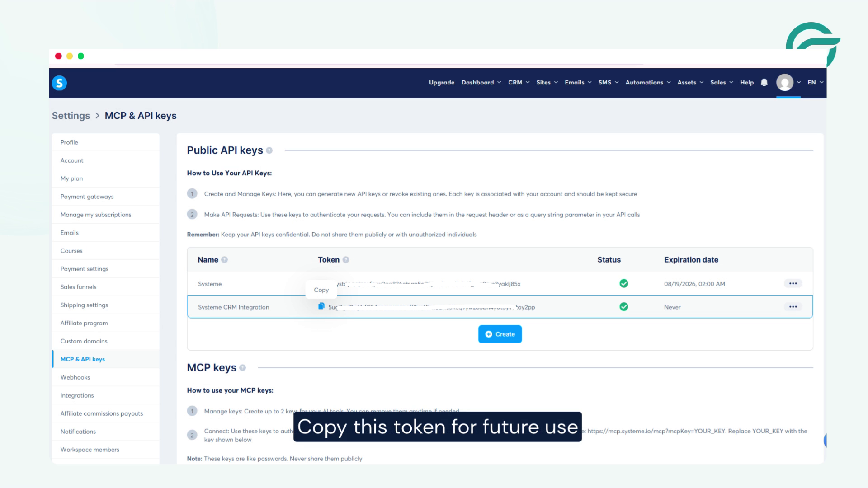Click the help icon beside the Token column
The height and width of the screenshot is (488, 868).
[346, 260]
